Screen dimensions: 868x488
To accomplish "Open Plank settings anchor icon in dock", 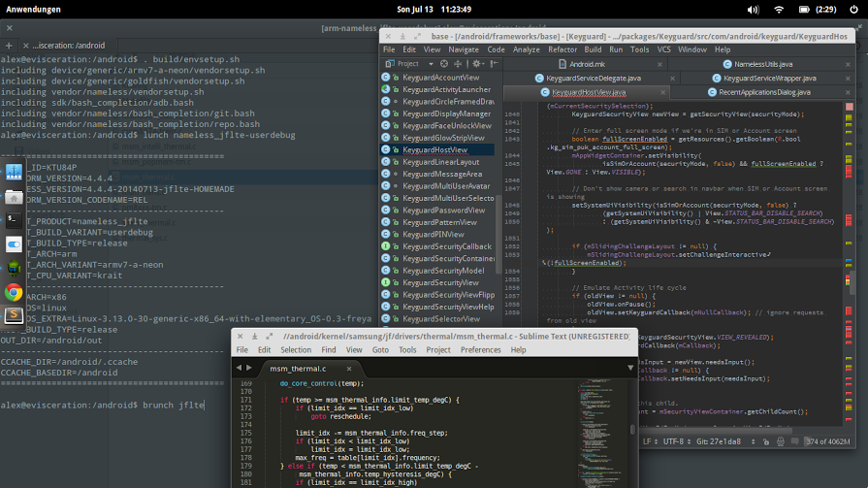I will (14, 173).
